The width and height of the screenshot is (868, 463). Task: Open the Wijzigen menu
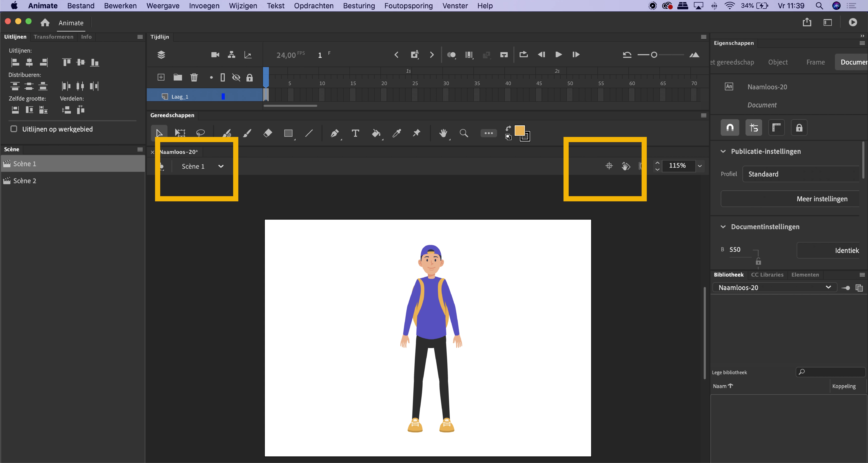pos(243,6)
